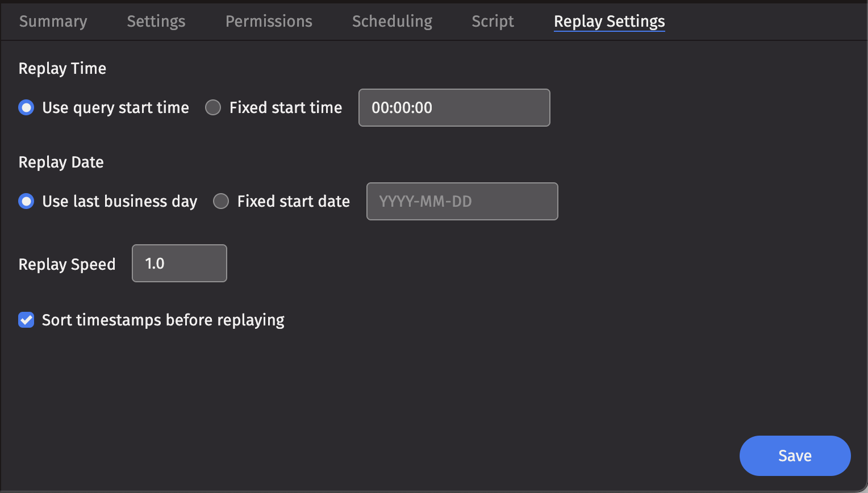Click the 'Sort timestamps before replaying' label text
The width and height of the screenshot is (868, 493).
pos(163,320)
